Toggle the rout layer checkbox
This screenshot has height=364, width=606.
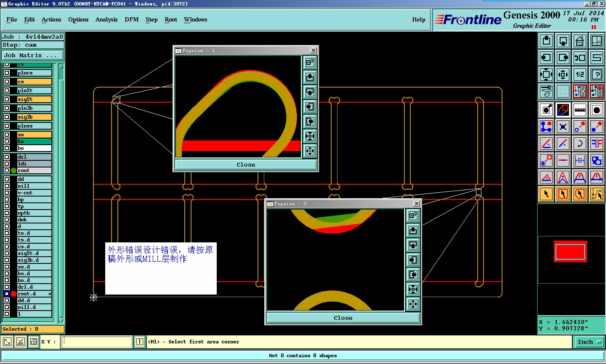pos(7,170)
